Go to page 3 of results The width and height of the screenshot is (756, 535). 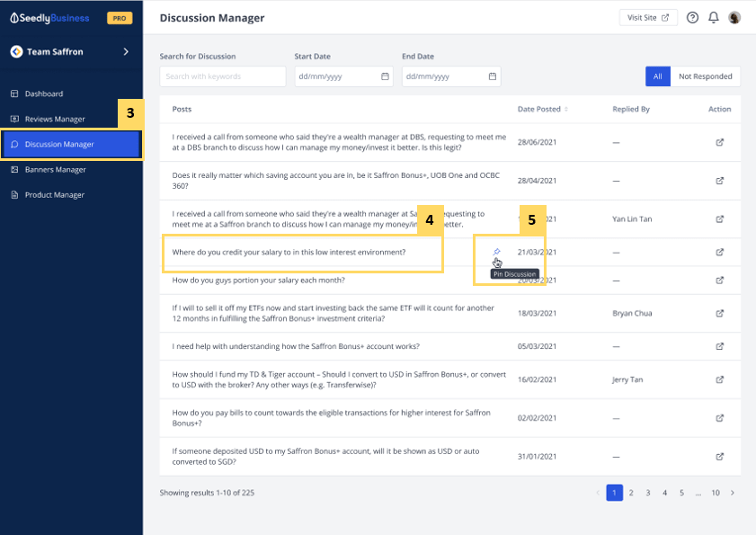point(648,493)
